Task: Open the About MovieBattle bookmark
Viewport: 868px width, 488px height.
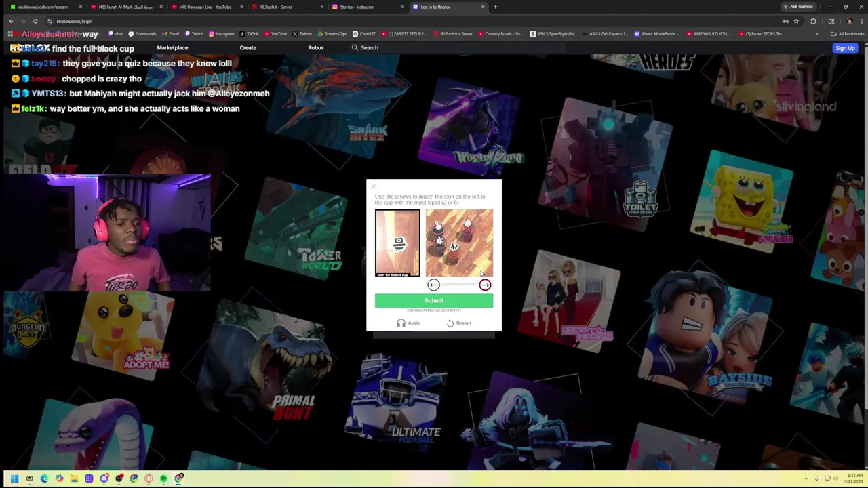Action: click(658, 34)
